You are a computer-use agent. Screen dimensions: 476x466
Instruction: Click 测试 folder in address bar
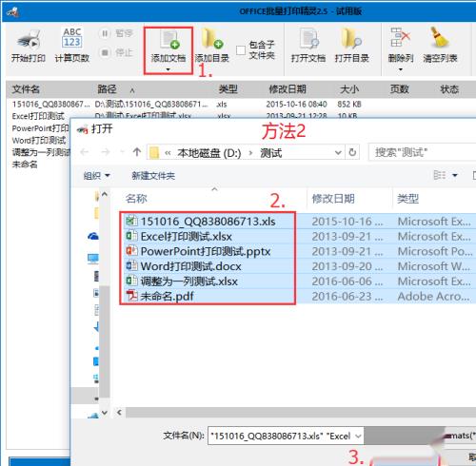click(271, 153)
